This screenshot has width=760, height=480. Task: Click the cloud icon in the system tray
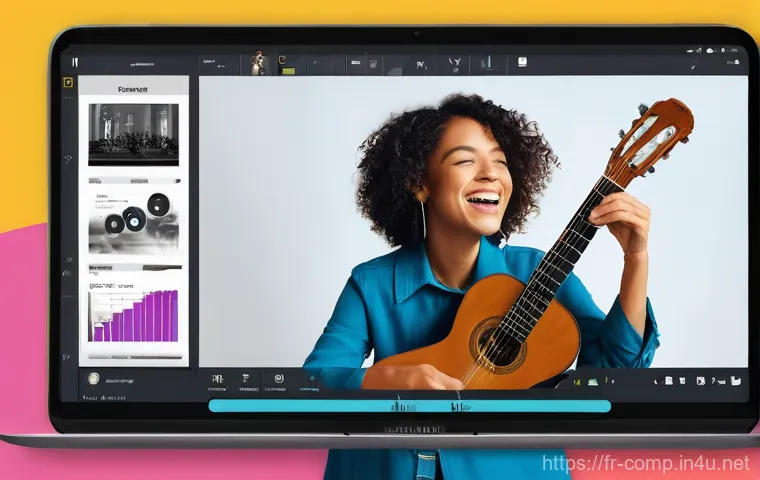coord(711,50)
